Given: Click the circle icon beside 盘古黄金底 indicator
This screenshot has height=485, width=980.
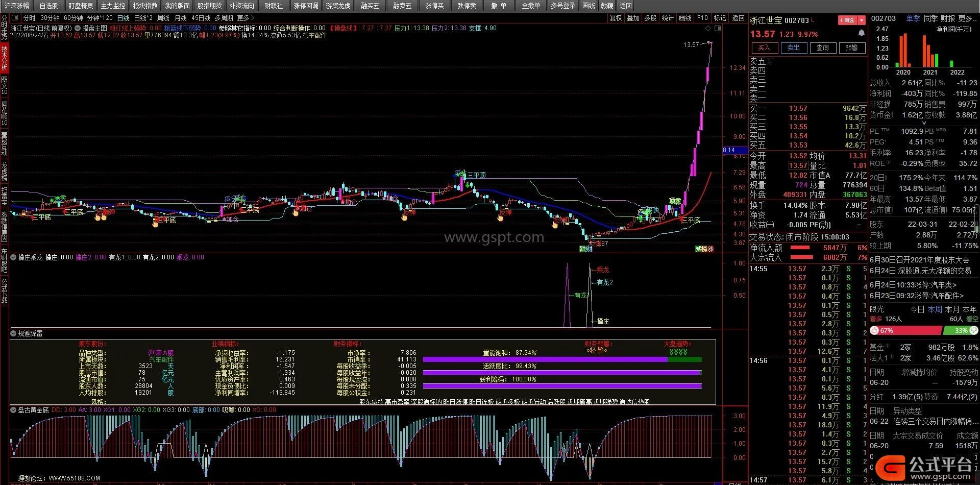Looking at the screenshot, I should tap(13, 410).
